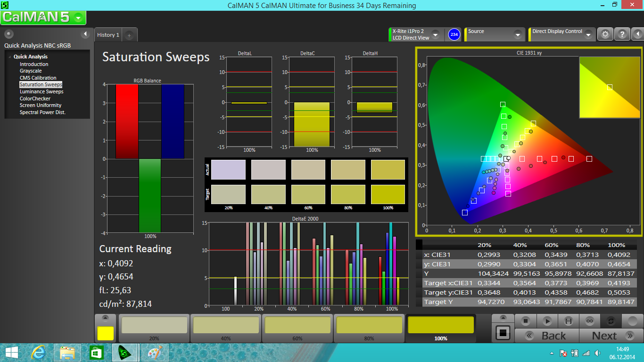The width and height of the screenshot is (644, 362).
Task: Open the X-Rite i1Pro 2 meter dropdown
Action: (435, 35)
